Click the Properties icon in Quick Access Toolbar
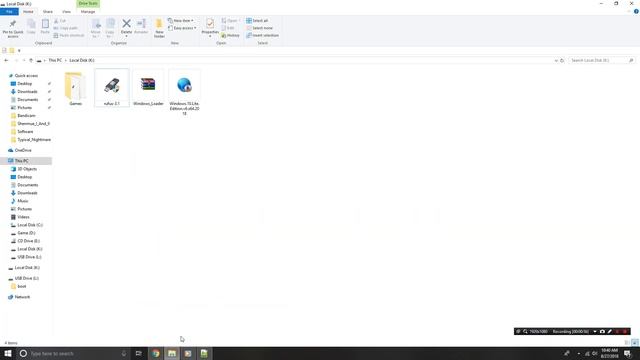Image resolution: width=640 pixels, height=360 pixels. pyautogui.click(x=4, y=51)
